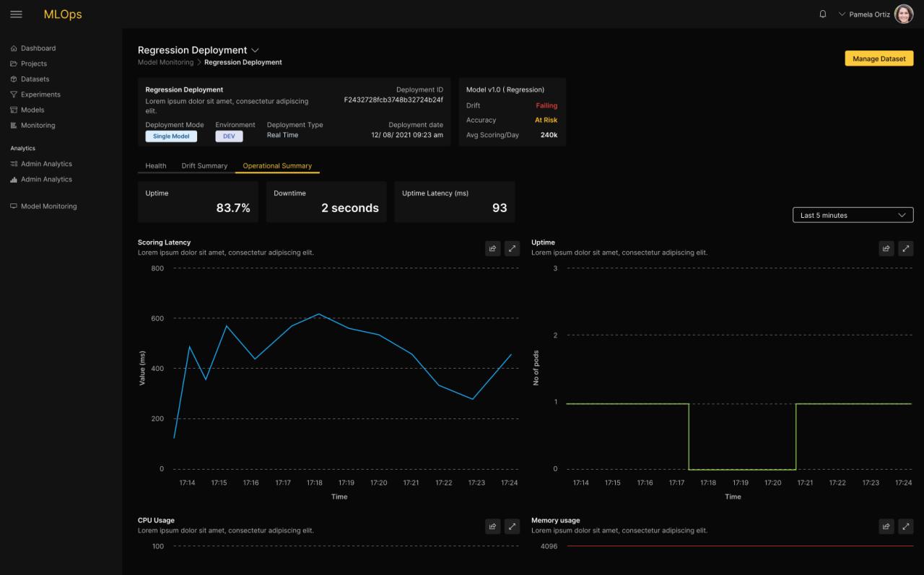
Task: Share the Scoring Latency chart
Action: coord(492,248)
